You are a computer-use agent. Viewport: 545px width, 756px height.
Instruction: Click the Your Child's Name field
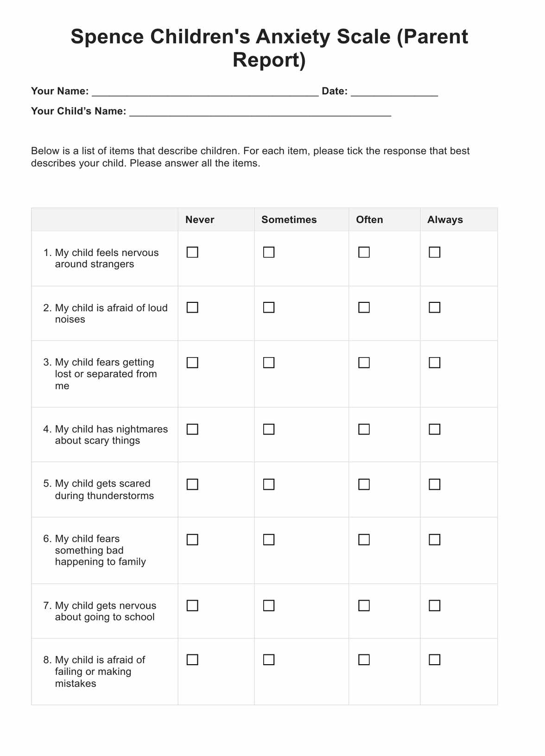pyautogui.click(x=260, y=111)
